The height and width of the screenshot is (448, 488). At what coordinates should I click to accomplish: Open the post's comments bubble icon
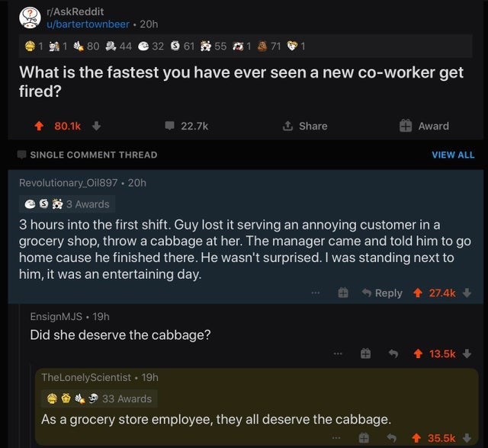[170, 126]
